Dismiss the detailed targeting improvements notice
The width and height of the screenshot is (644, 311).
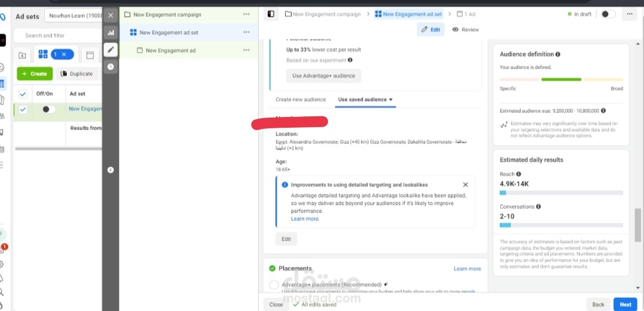point(465,184)
